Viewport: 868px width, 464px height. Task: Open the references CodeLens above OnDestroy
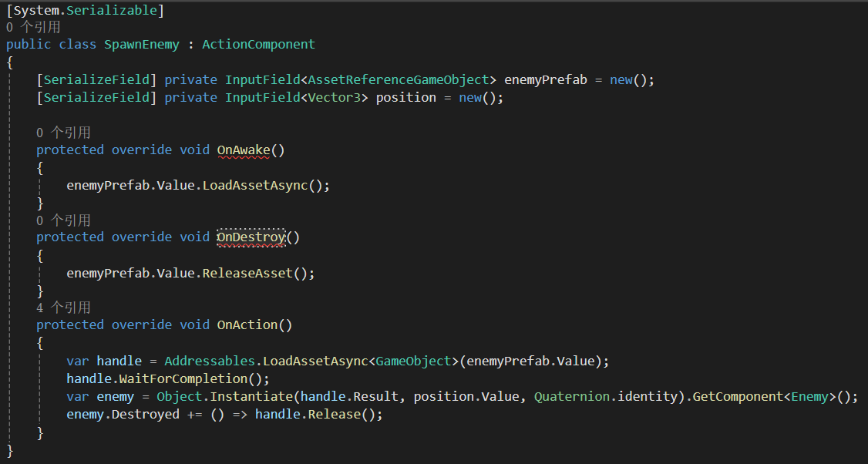pos(63,220)
